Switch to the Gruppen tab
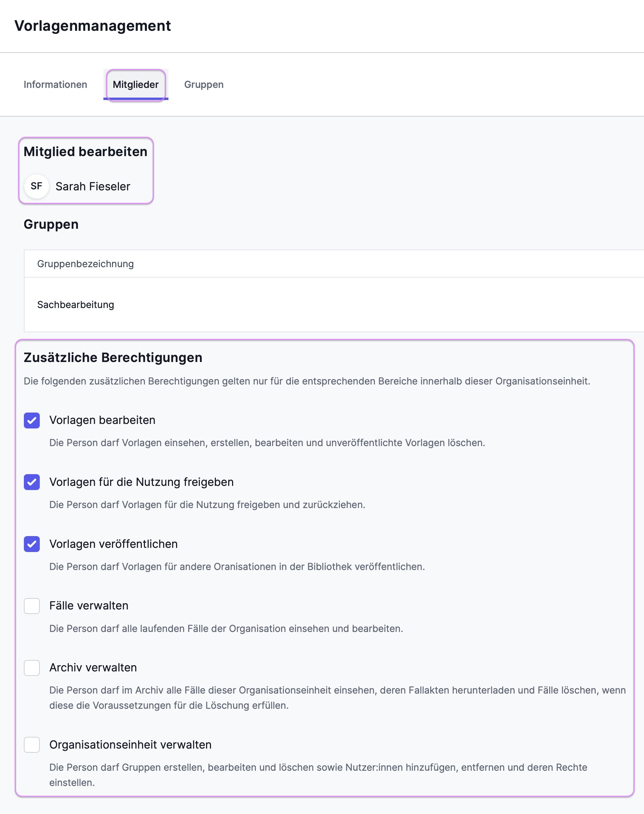Screen dimensions: 644x814 (x=204, y=84)
